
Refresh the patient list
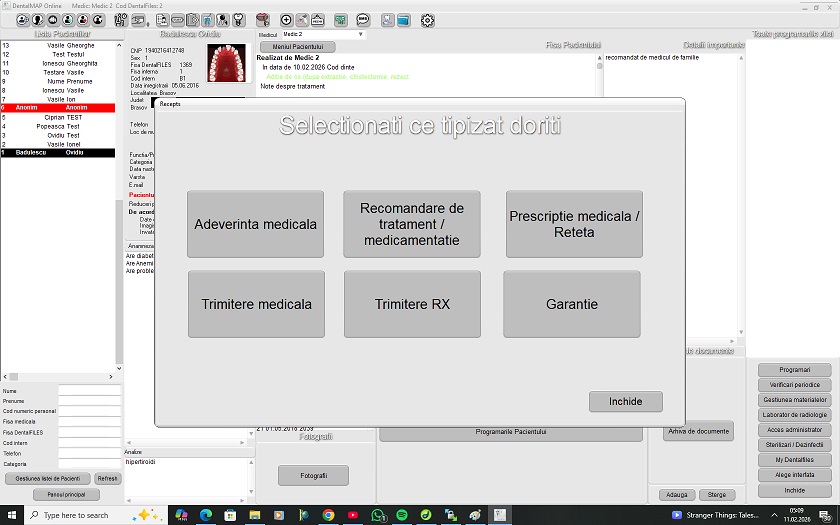tap(108, 478)
